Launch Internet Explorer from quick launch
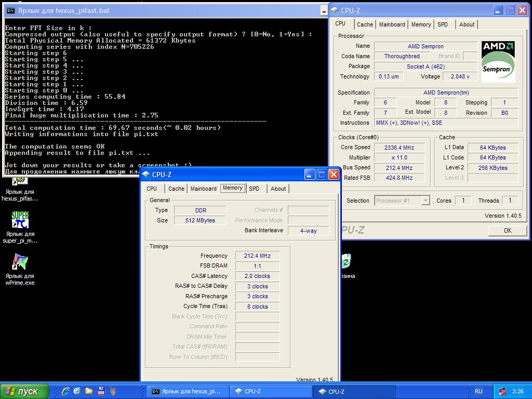The image size is (532, 399). [65, 391]
